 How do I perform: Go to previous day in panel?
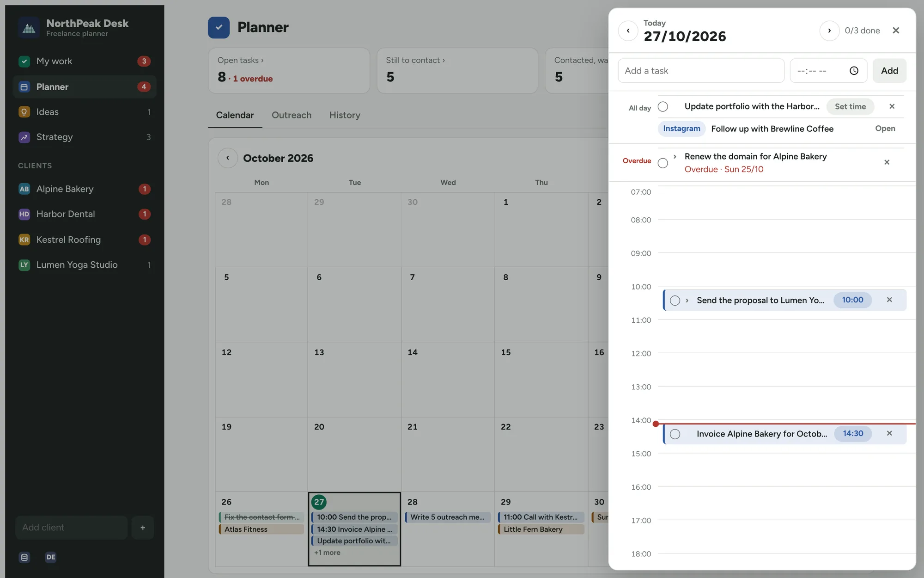[x=628, y=31]
